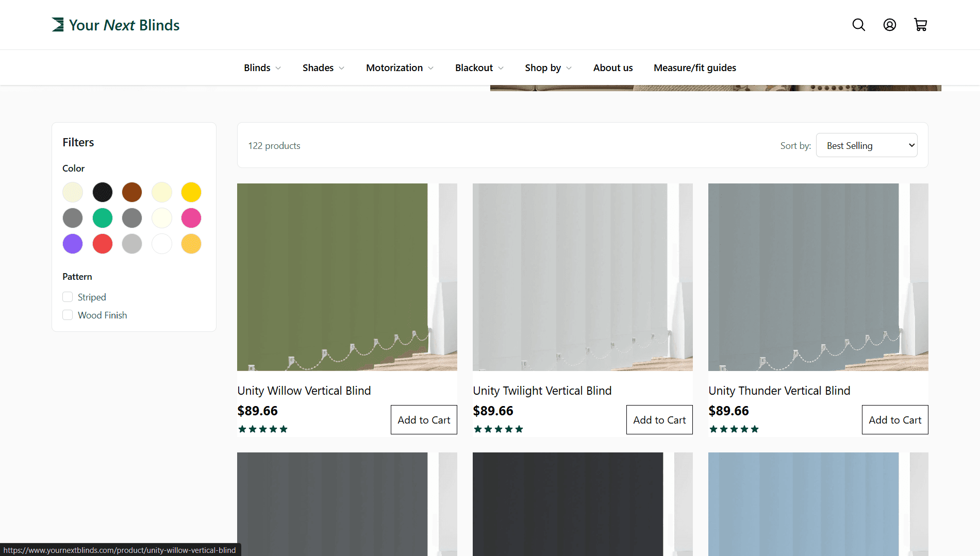Expand the Motorization menu
The width and height of the screenshot is (980, 556).
[x=400, y=68]
